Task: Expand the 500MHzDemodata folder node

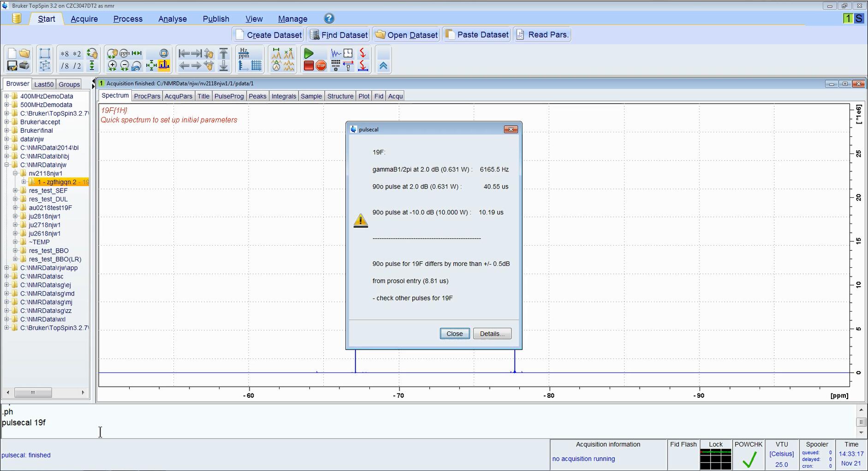Action: click(6, 105)
